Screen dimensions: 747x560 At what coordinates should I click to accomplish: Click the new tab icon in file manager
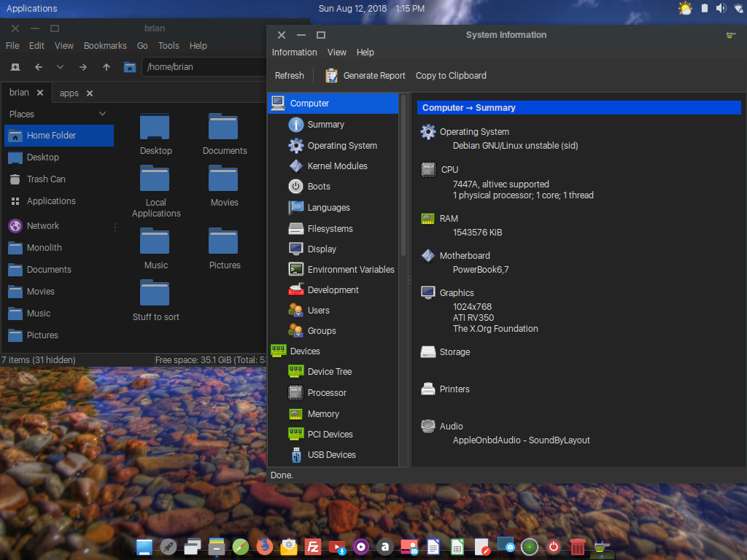click(15, 67)
